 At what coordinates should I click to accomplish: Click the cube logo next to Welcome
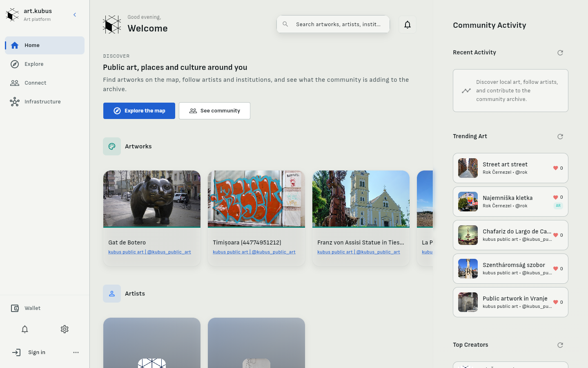click(x=112, y=25)
